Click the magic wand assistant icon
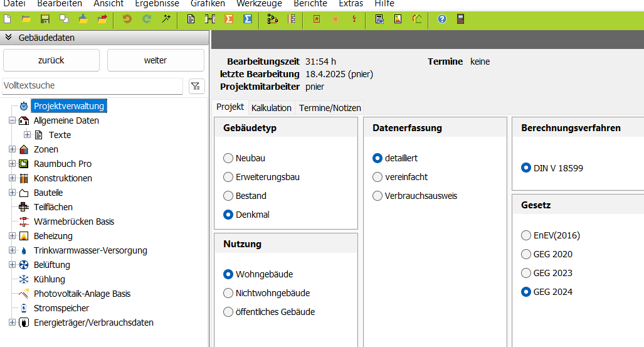This screenshot has width=644, height=347. [166, 19]
